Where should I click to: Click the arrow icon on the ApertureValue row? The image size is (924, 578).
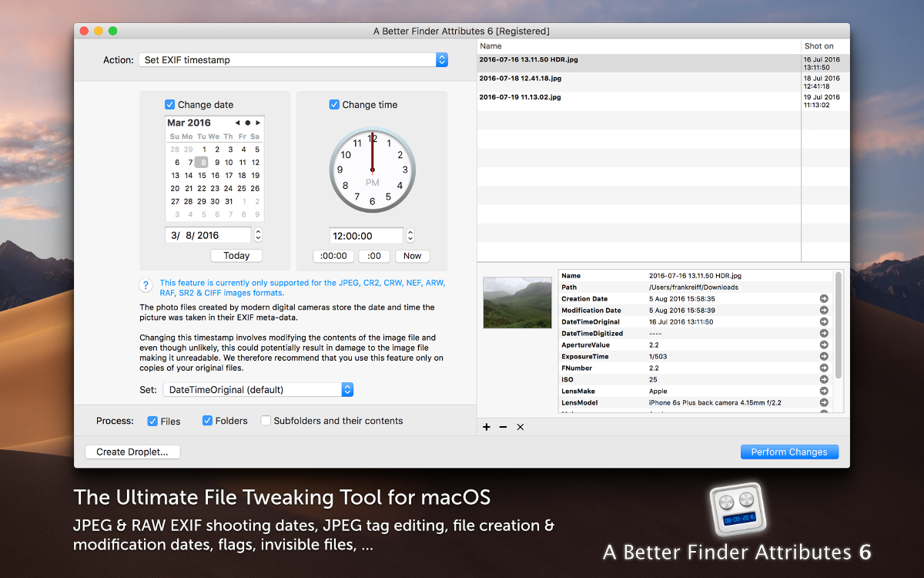pyautogui.click(x=824, y=344)
